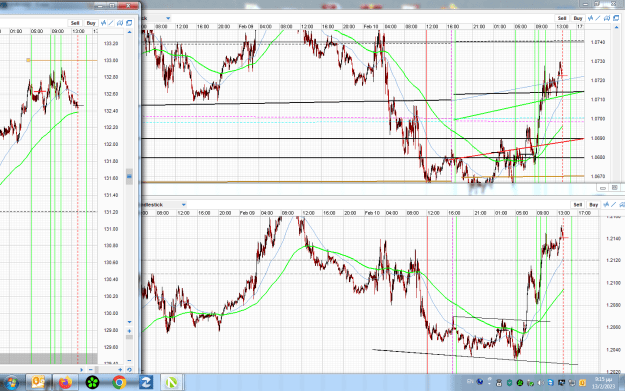This screenshot has width=625, height=391.
Task: Open indicators icon in bottom right chart
Action: point(606,204)
